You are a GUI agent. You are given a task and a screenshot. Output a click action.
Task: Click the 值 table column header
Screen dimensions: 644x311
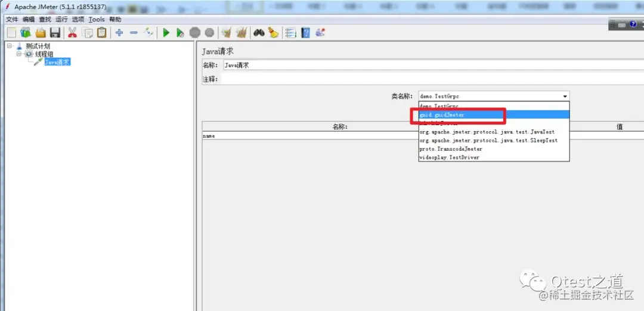click(620, 127)
